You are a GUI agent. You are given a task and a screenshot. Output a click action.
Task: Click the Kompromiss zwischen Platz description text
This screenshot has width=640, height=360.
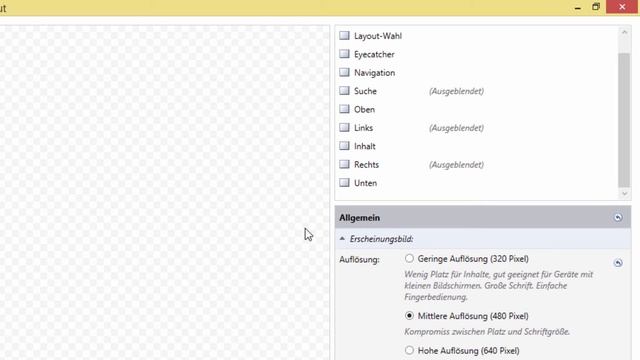click(487, 332)
